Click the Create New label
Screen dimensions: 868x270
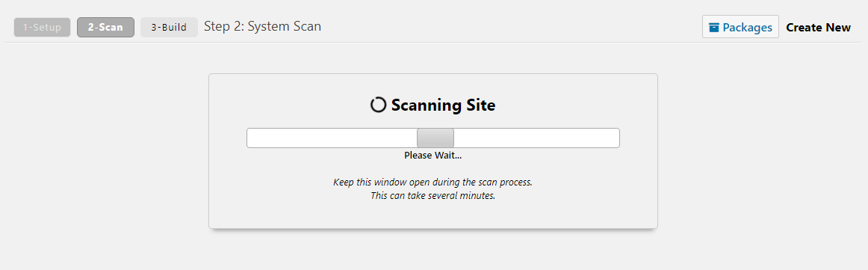(818, 27)
